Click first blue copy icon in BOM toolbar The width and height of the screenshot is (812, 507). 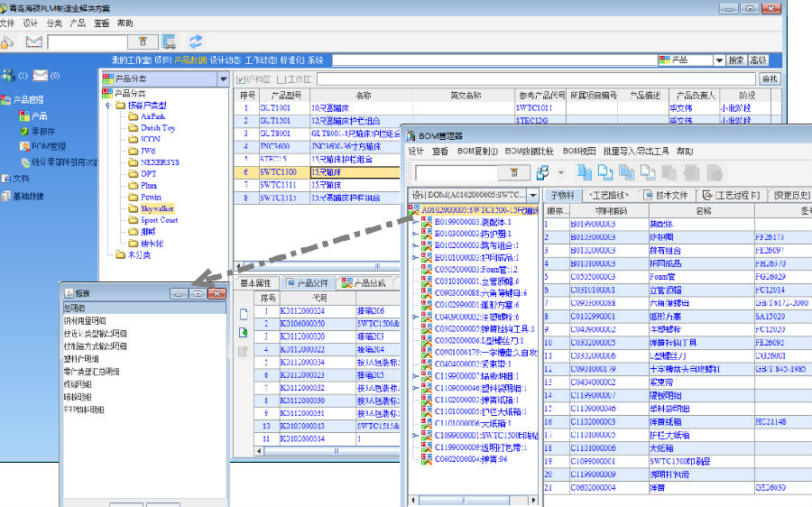[x=585, y=171]
